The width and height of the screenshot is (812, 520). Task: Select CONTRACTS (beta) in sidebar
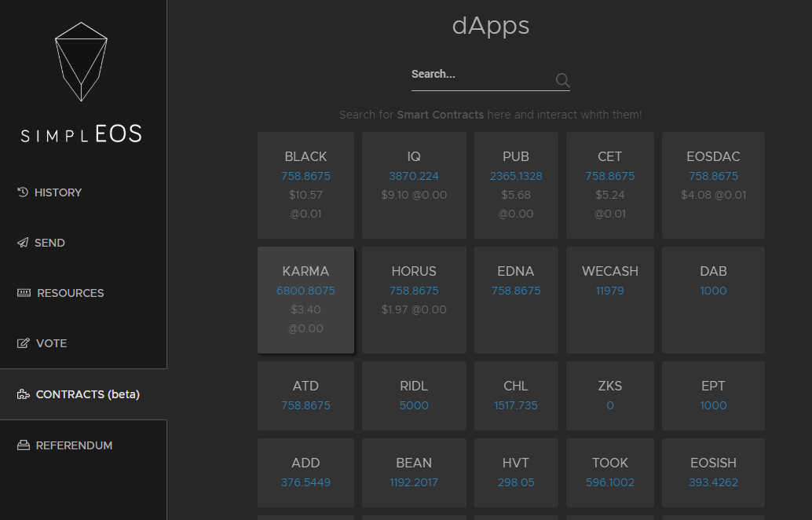coord(83,394)
